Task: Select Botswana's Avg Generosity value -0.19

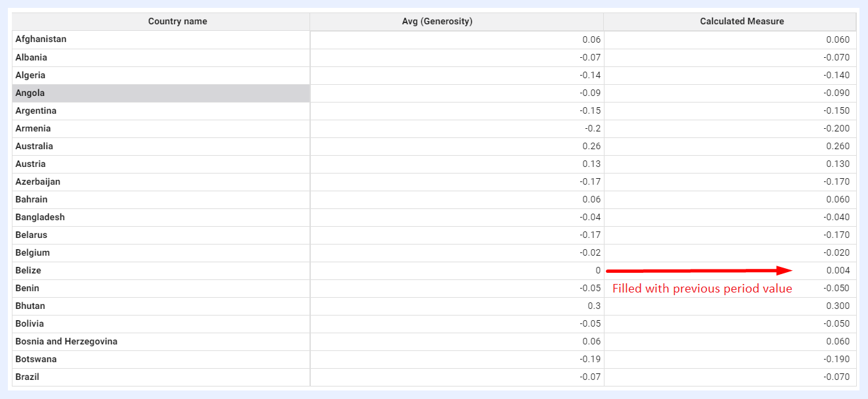Action: (x=590, y=359)
